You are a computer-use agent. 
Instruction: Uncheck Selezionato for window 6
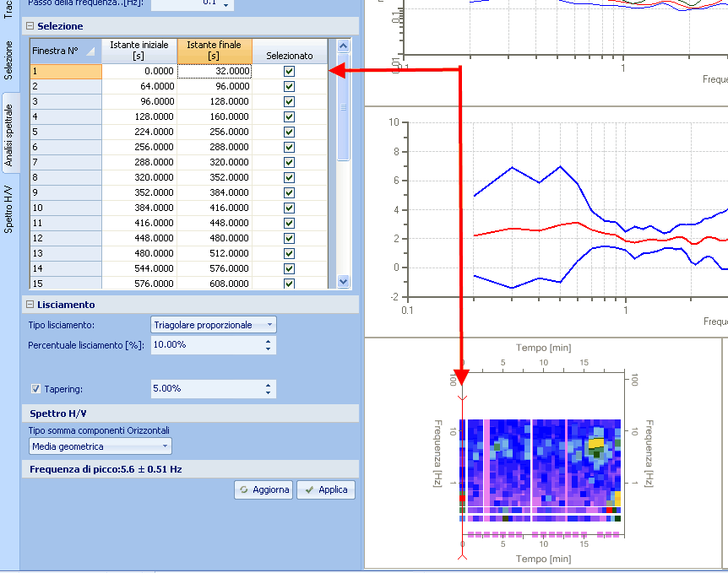289,147
